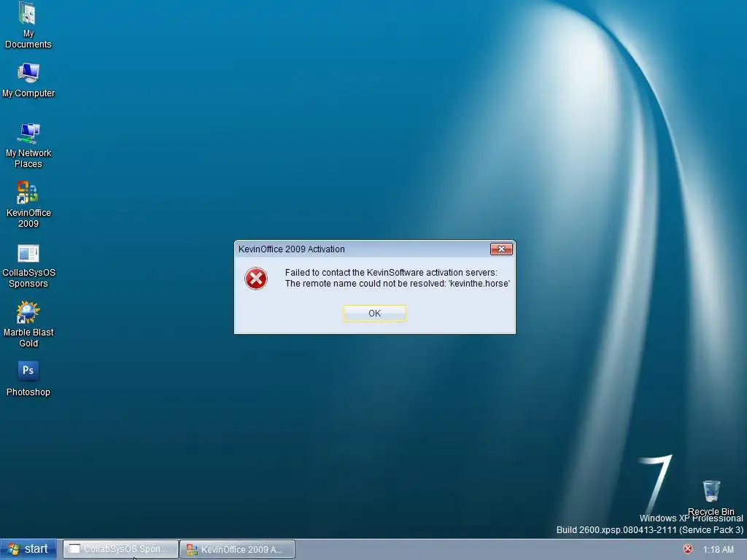Select the Photoshop desktop icon
This screenshot has height=560, width=747.
pyautogui.click(x=28, y=378)
